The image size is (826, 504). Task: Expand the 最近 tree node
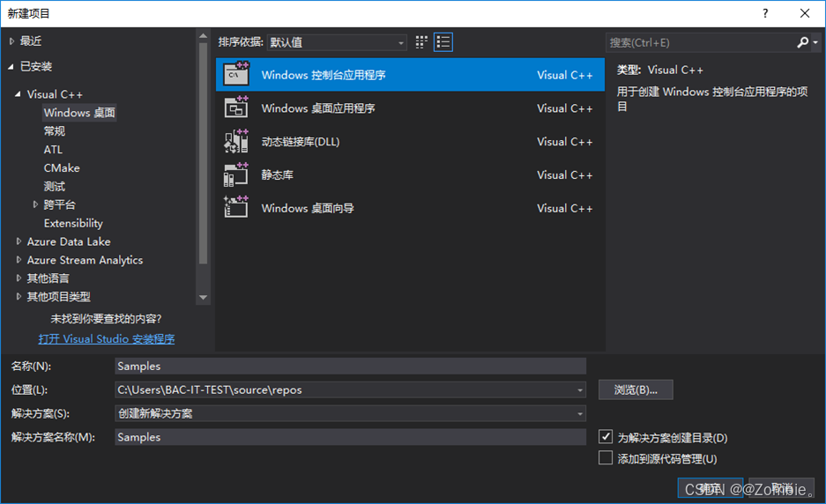pyautogui.click(x=11, y=41)
